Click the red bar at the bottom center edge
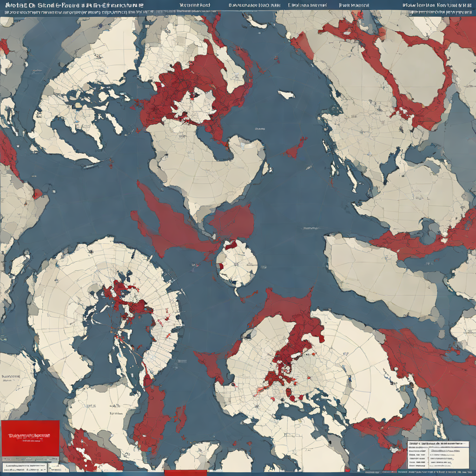The image size is (476, 476). click(x=185, y=473)
